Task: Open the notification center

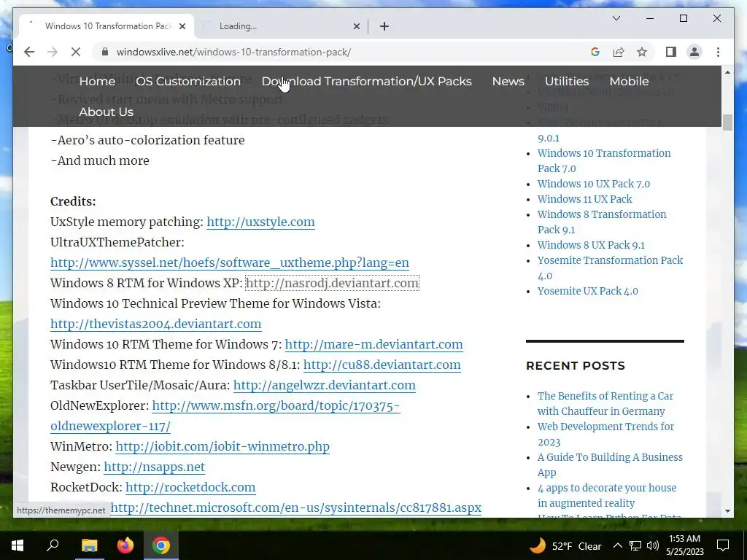Action: click(723, 545)
